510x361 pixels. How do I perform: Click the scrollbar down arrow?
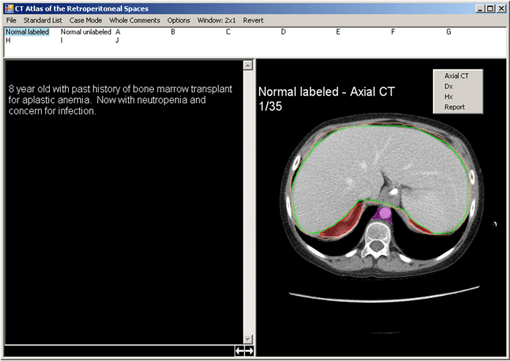click(248, 339)
